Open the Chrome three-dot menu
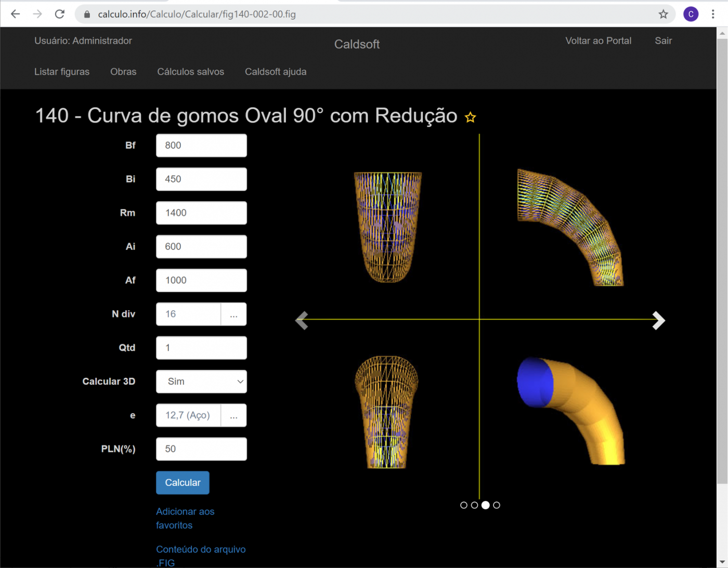The image size is (728, 568). click(x=713, y=14)
